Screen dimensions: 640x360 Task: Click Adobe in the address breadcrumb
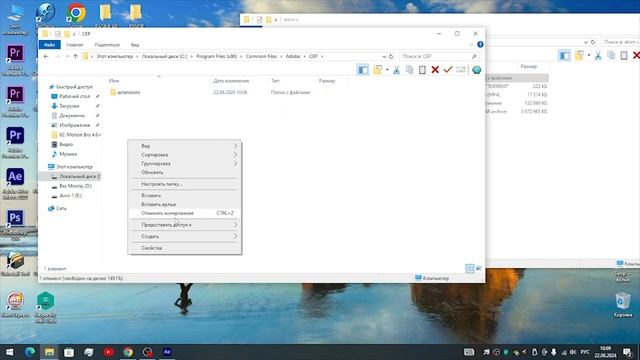[293, 56]
